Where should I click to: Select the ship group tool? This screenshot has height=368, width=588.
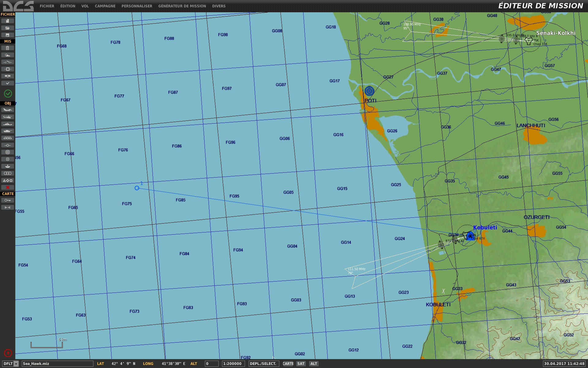[x=8, y=124]
